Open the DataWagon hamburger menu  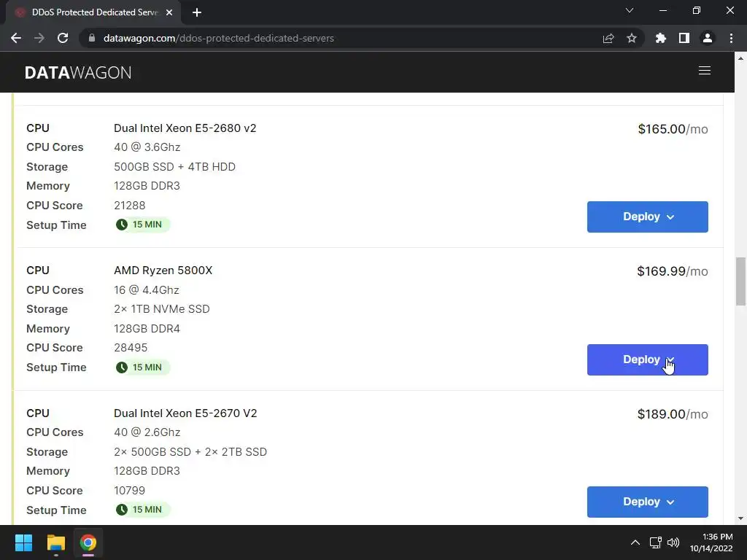click(704, 71)
